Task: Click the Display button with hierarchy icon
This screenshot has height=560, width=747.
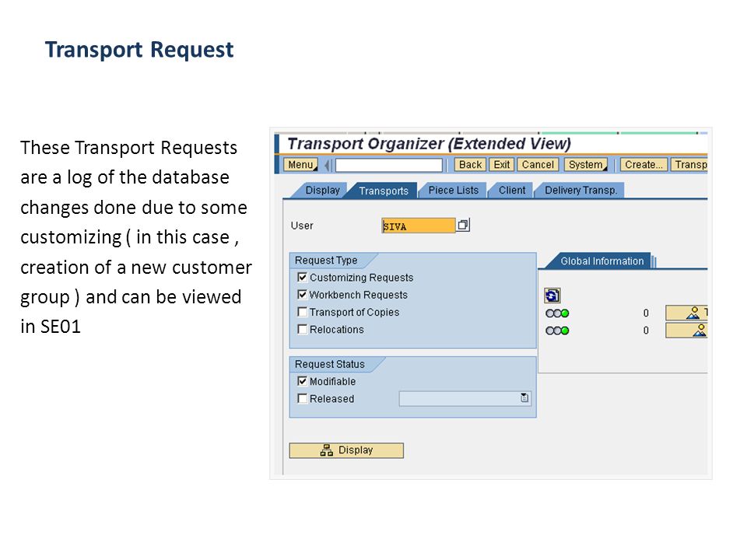Action: click(x=346, y=450)
